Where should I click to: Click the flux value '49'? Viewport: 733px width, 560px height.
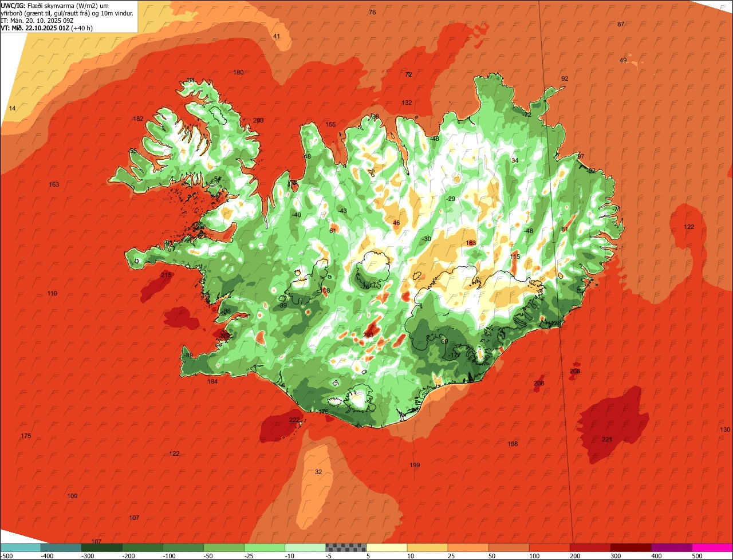click(623, 61)
